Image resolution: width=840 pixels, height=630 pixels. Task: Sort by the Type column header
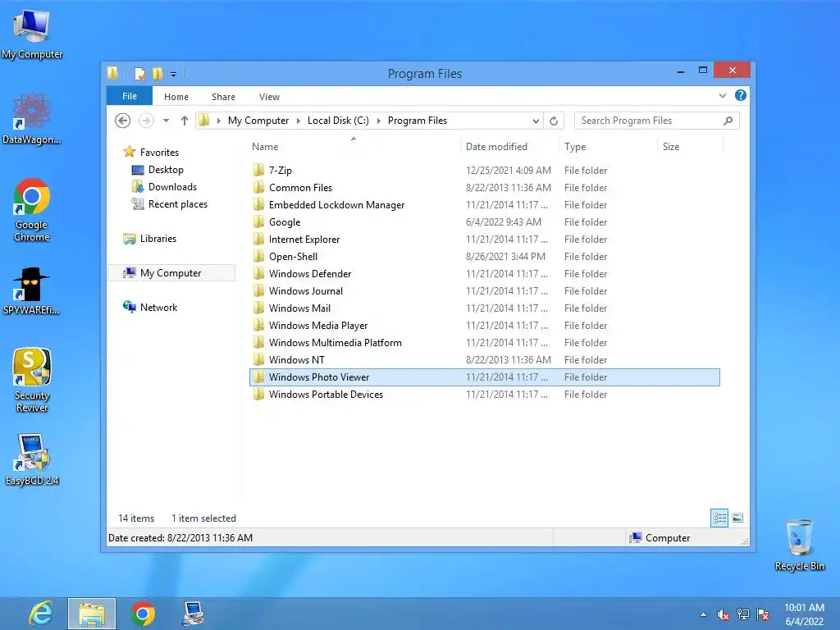pos(608,147)
